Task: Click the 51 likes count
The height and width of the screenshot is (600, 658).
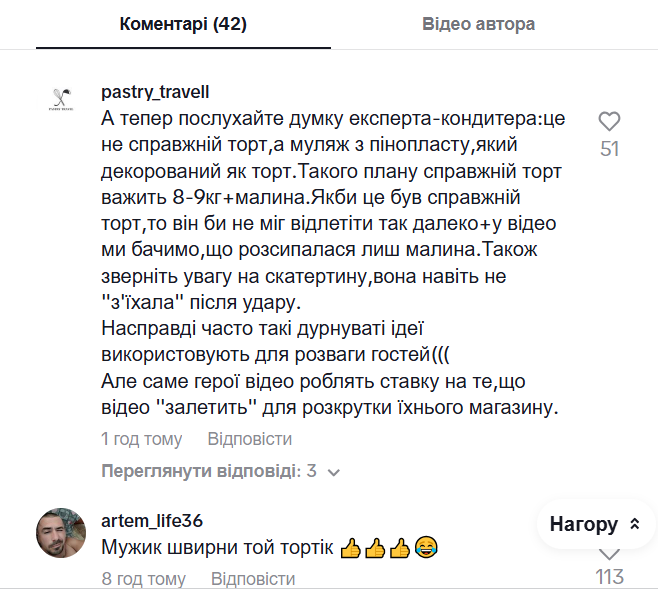Action: [x=609, y=149]
